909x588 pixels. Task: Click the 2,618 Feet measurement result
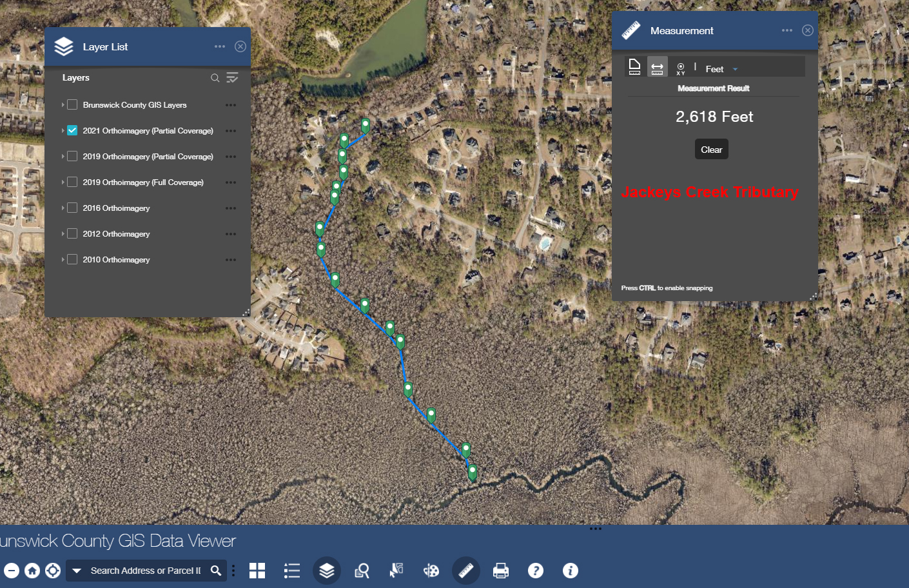[x=714, y=117]
